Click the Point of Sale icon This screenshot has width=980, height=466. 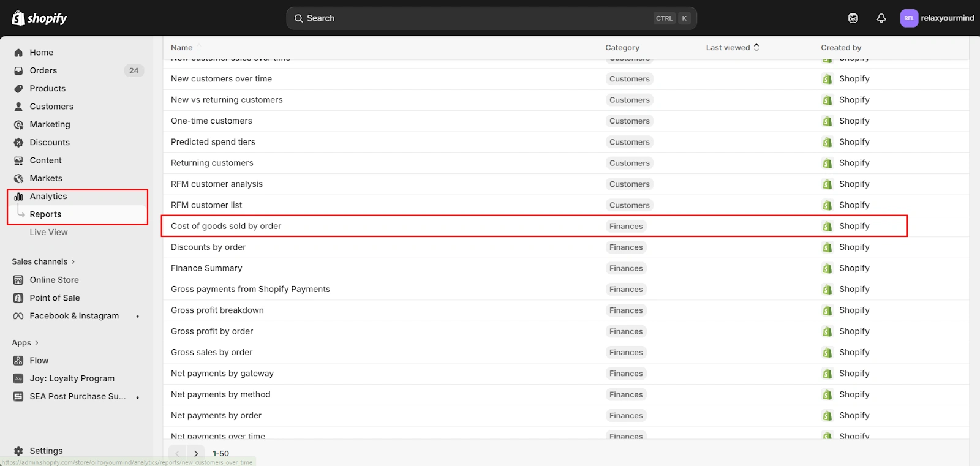click(18, 298)
